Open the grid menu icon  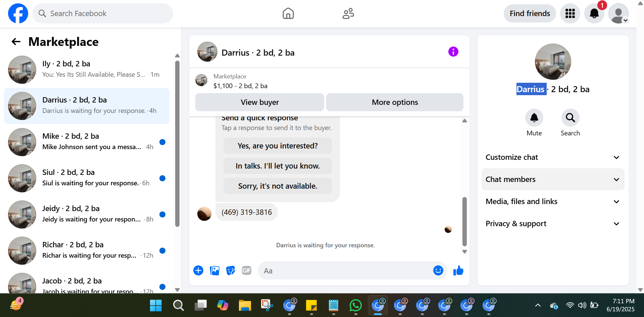(x=570, y=13)
